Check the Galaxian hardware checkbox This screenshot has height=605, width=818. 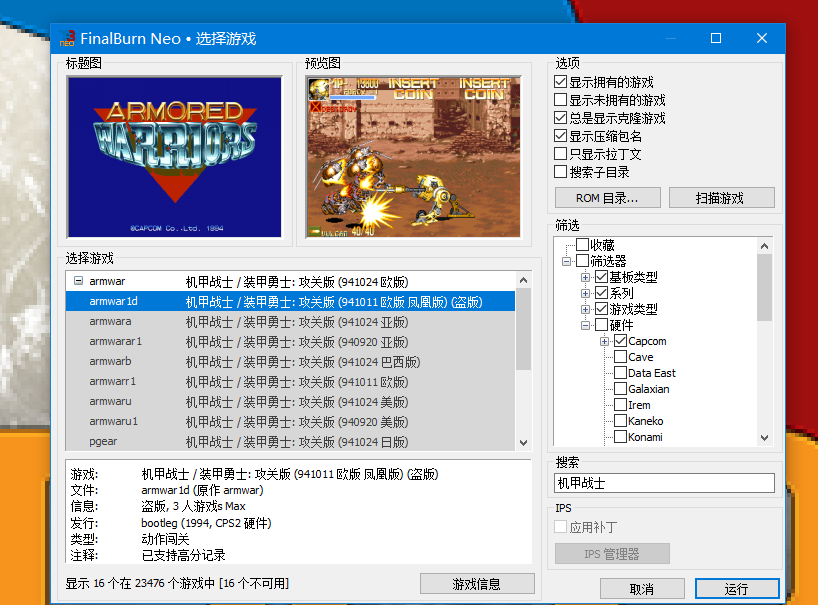620,389
